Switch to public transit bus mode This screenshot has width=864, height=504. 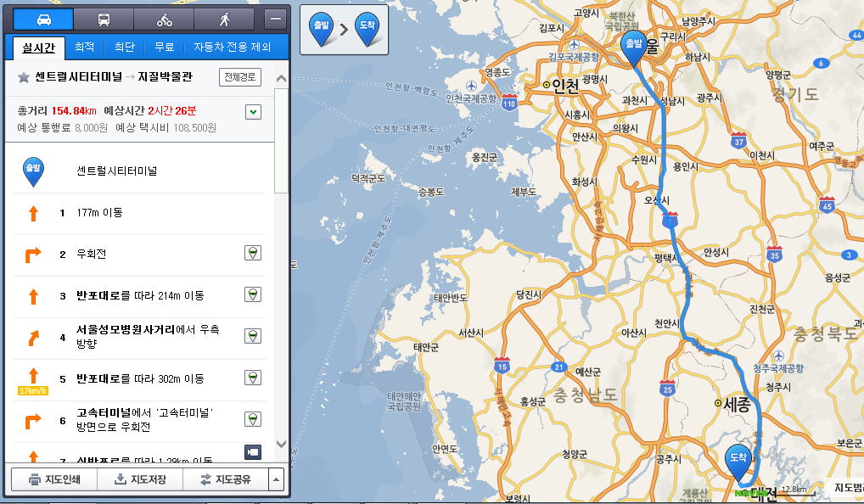[x=104, y=20]
